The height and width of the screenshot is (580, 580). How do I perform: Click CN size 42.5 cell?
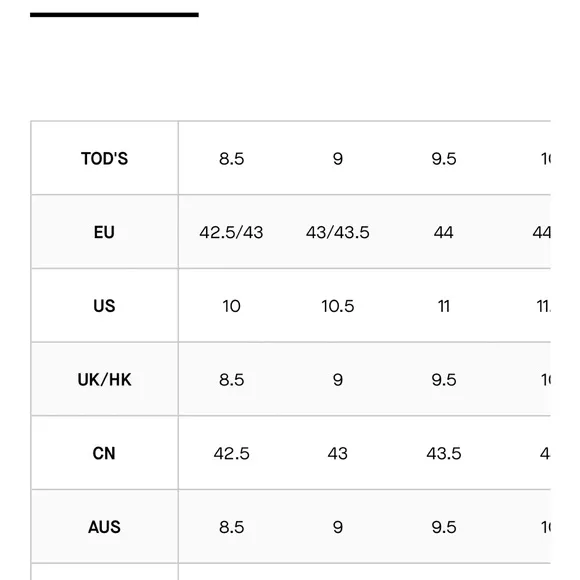point(232,453)
